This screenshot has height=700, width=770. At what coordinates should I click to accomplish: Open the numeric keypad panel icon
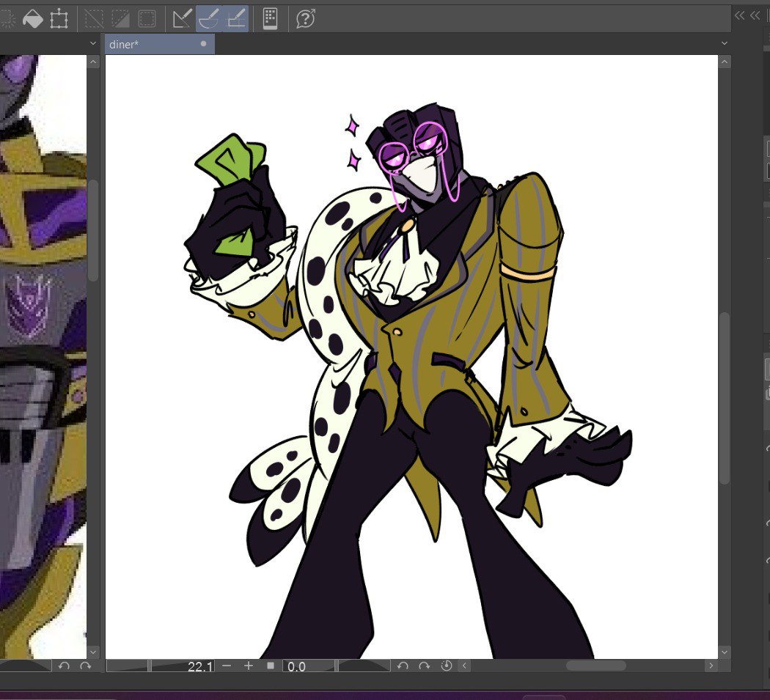pos(268,18)
